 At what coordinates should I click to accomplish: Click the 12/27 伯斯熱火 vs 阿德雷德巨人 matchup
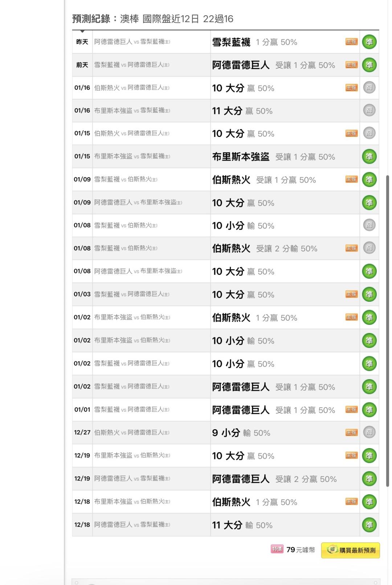(x=132, y=432)
